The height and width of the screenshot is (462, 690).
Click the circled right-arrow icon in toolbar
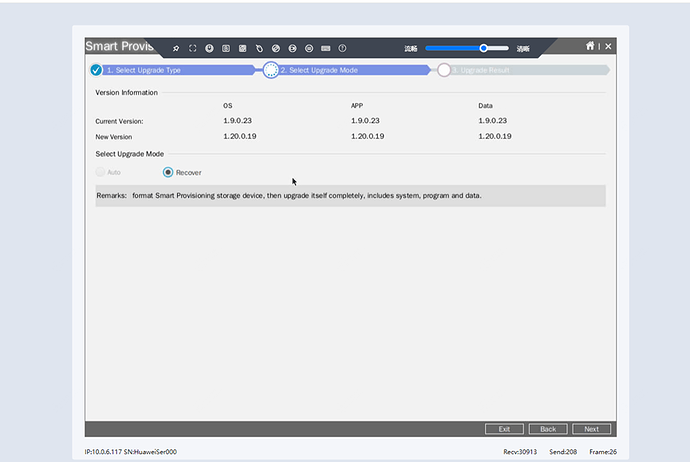293,48
